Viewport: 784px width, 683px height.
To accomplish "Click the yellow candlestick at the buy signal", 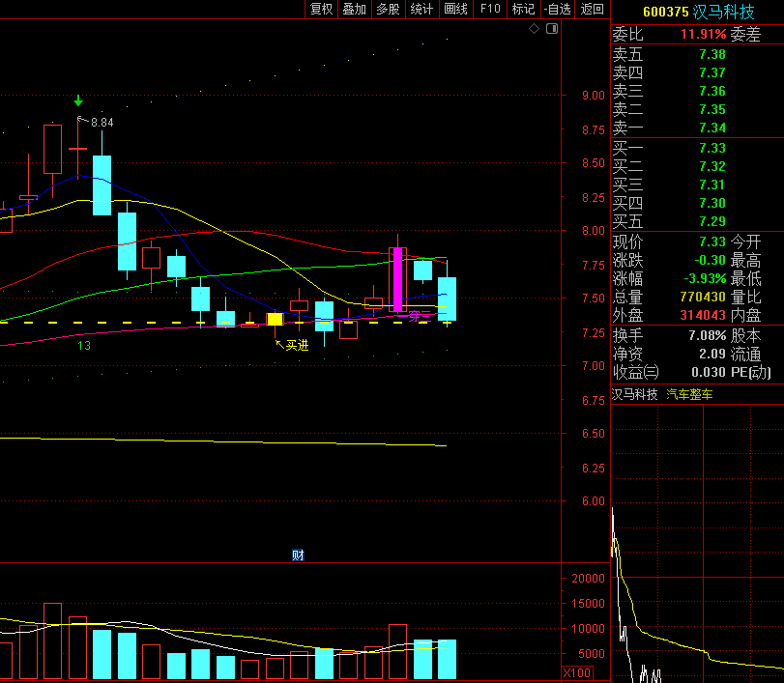I will coord(275,319).
